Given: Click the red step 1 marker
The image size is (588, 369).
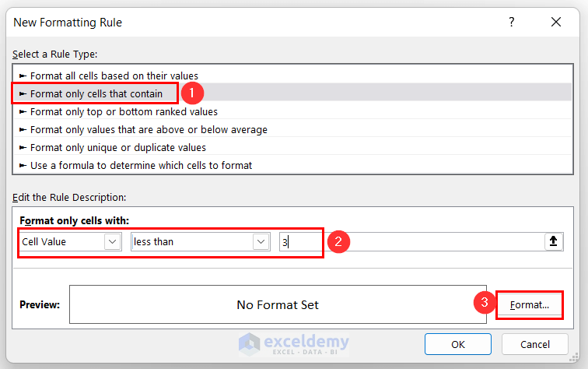Looking at the screenshot, I should pos(192,93).
